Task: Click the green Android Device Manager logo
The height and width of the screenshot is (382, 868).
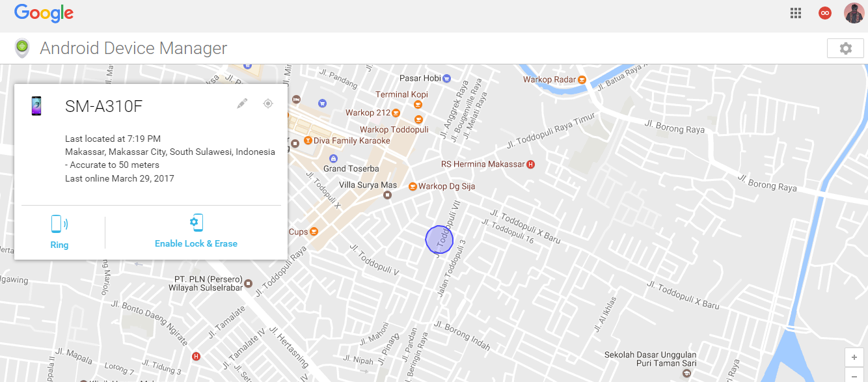Action: (21, 48)
